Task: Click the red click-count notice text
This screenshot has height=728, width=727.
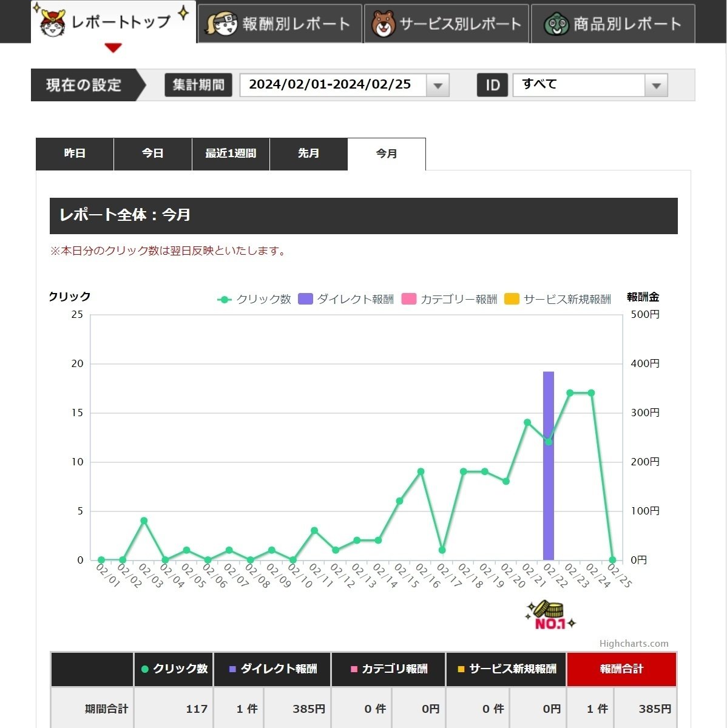Action: click(169, 251)
